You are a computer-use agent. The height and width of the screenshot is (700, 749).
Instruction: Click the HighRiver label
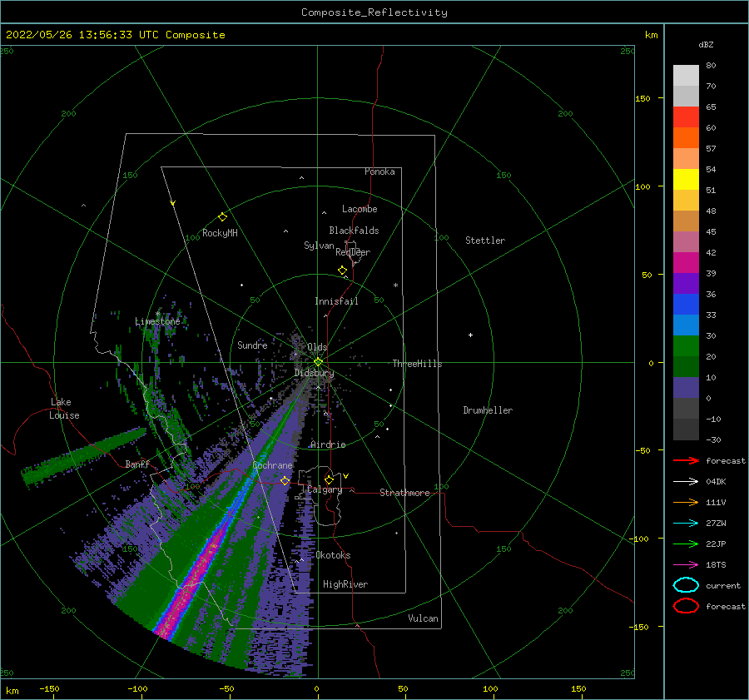[345, 584]
